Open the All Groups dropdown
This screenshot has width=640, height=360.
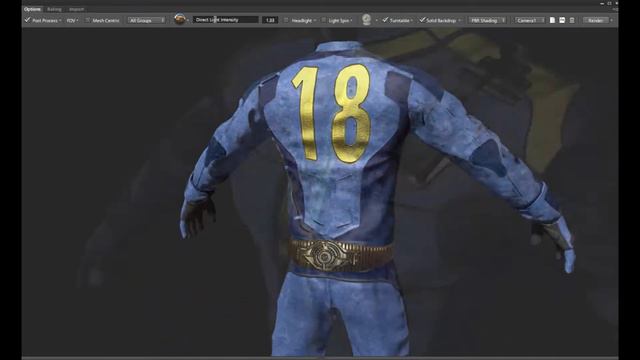(146, 20)
